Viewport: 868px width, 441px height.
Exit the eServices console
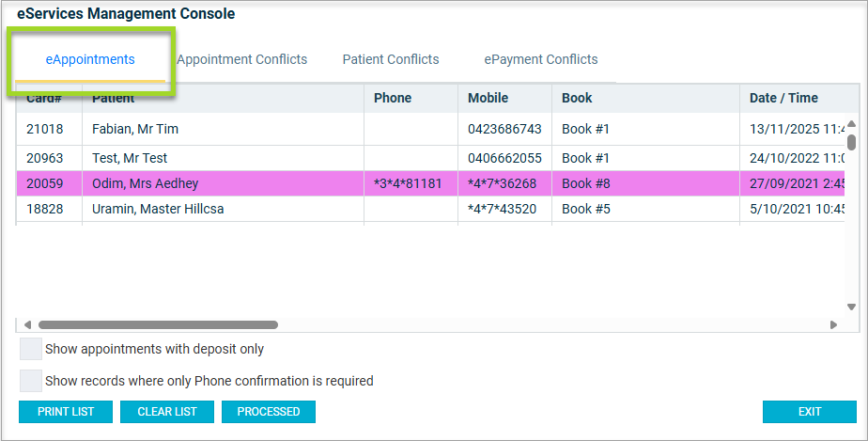pos(809,412)
